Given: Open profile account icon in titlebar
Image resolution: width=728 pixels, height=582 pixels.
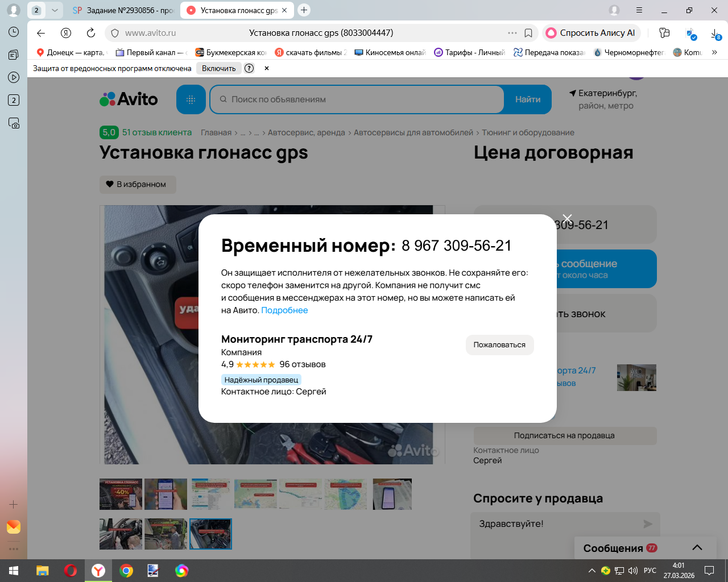Looking at the screenshot, I should pos(614,10).
